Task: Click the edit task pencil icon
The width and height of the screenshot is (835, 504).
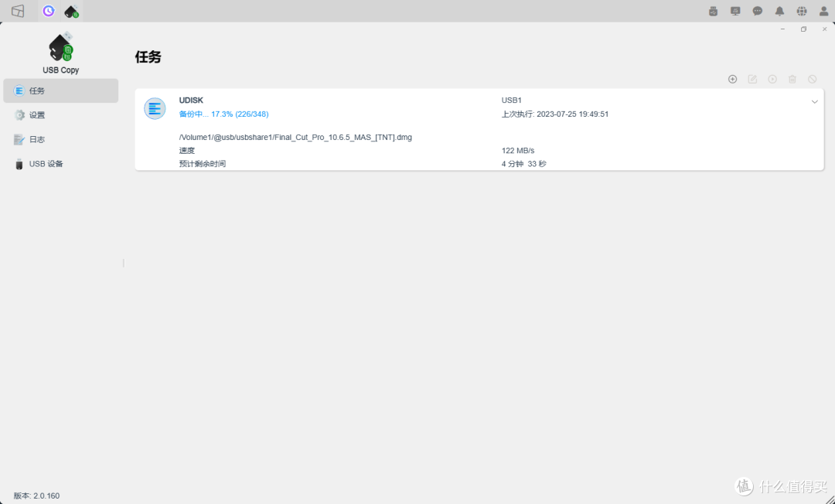Action: click(x=752, y=80)
